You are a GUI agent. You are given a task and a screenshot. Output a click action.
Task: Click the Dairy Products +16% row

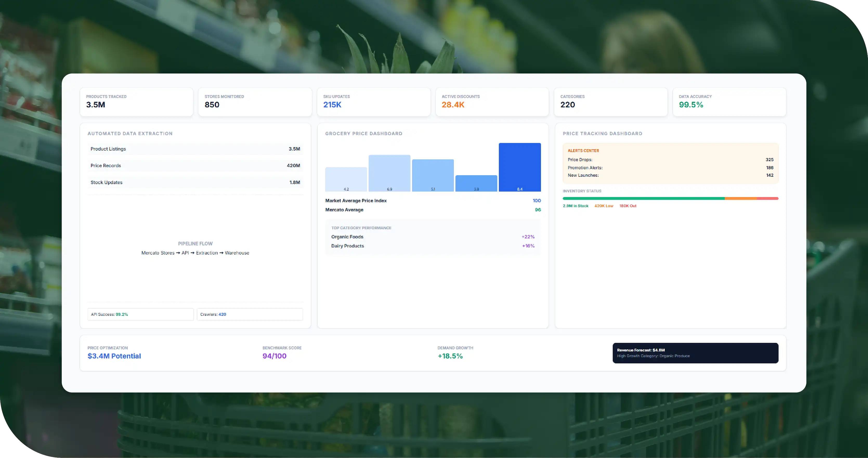433,246
